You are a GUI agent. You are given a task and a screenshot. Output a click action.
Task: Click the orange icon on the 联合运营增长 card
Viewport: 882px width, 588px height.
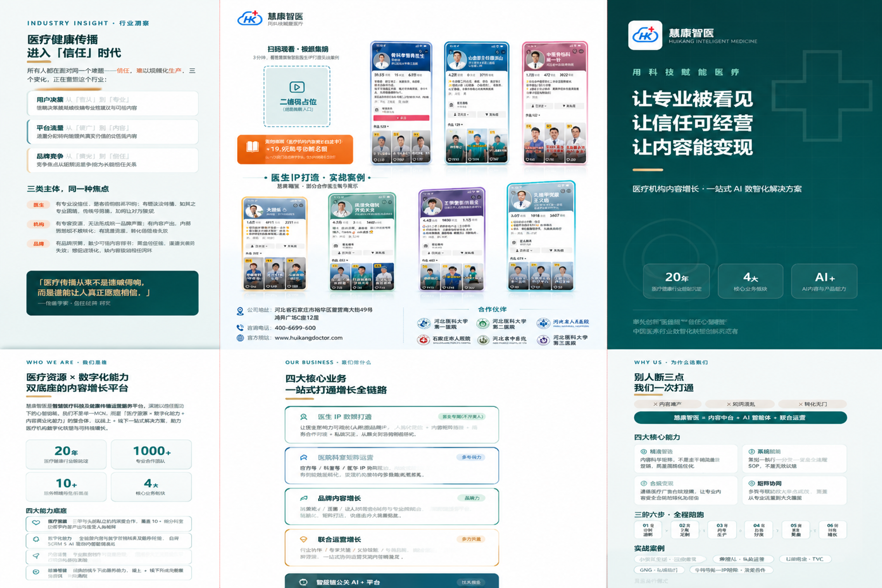pos(304,539)
